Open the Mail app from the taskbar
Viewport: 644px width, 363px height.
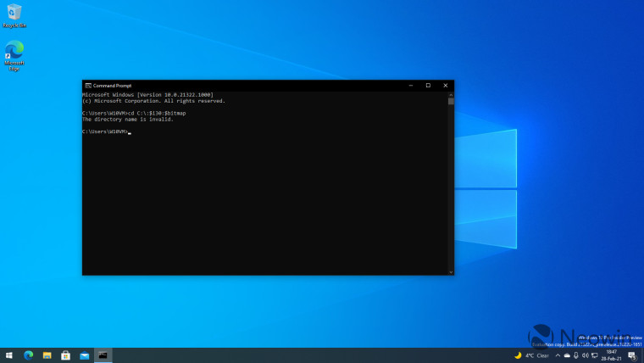coord(84,355)
